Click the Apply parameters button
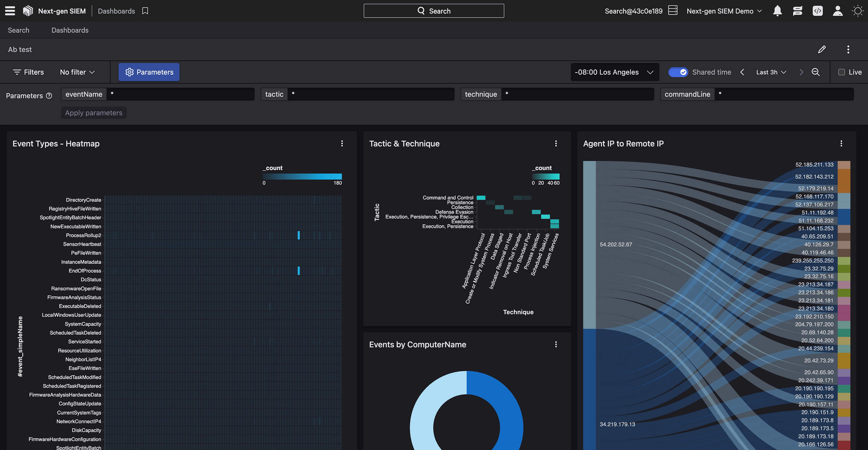 94,113
